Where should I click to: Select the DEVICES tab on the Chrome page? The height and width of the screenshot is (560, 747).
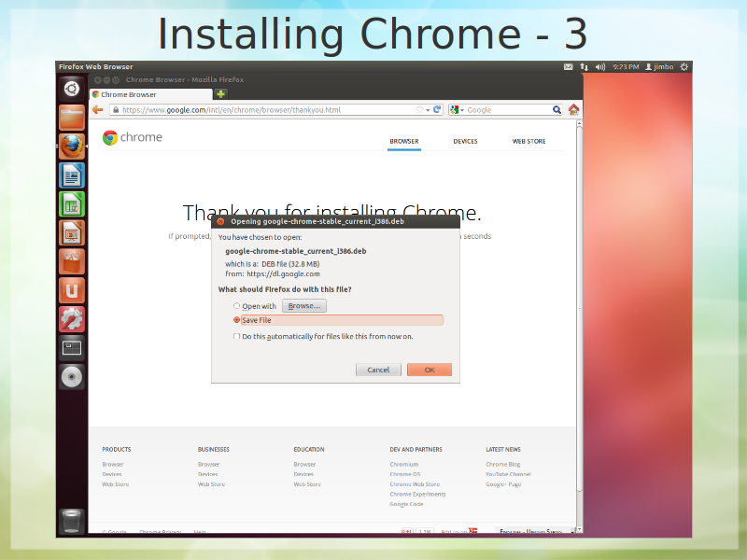tap(465, 142)
